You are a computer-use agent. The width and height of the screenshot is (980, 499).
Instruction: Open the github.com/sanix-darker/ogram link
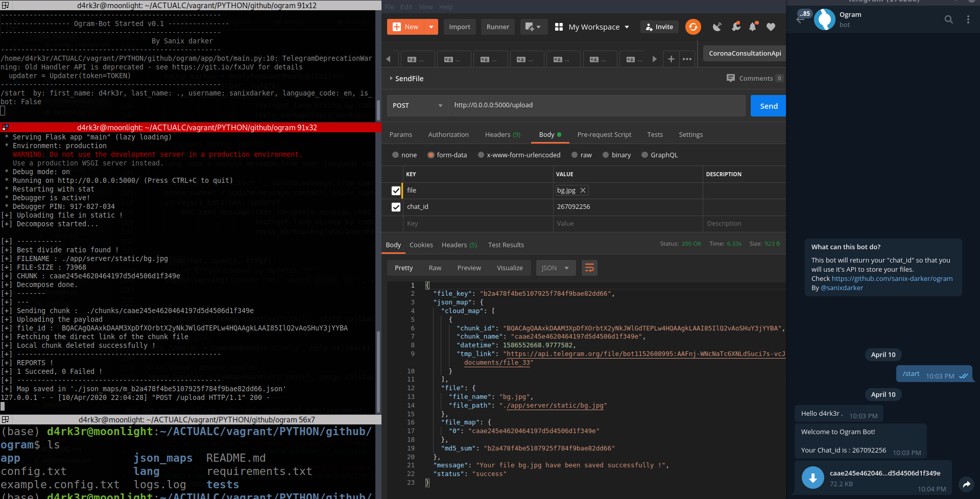(892, 278)
